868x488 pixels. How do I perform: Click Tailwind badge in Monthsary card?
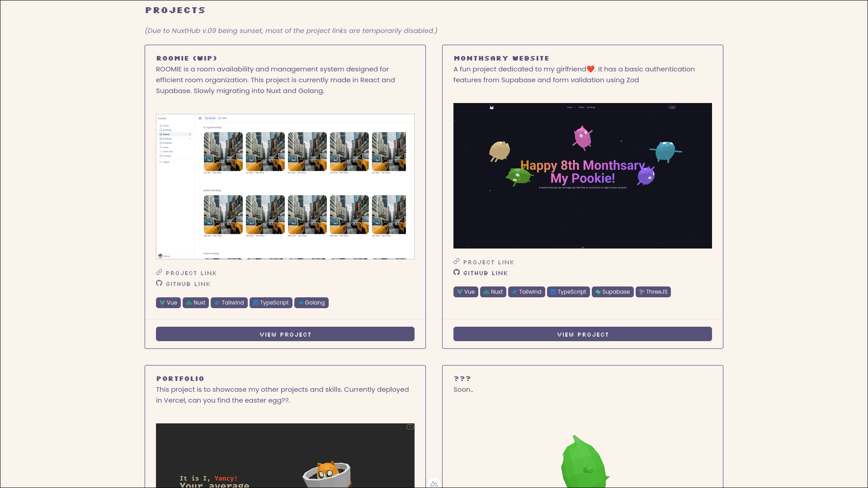pyautogui.click(x=526, y=292)
